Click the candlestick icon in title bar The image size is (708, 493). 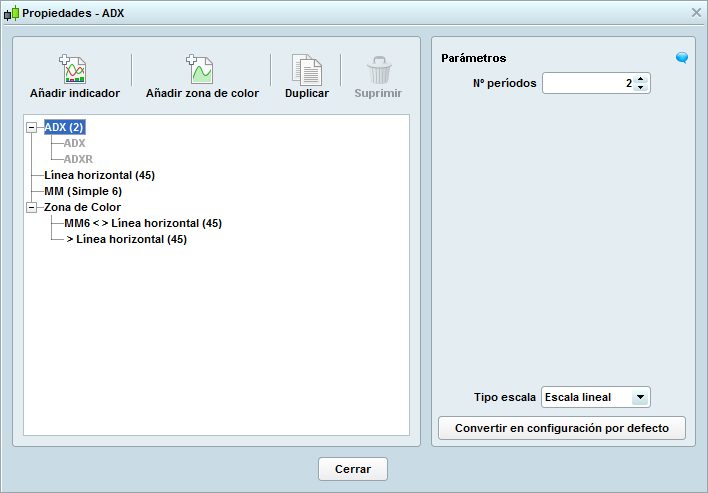(x=11, y=13)
